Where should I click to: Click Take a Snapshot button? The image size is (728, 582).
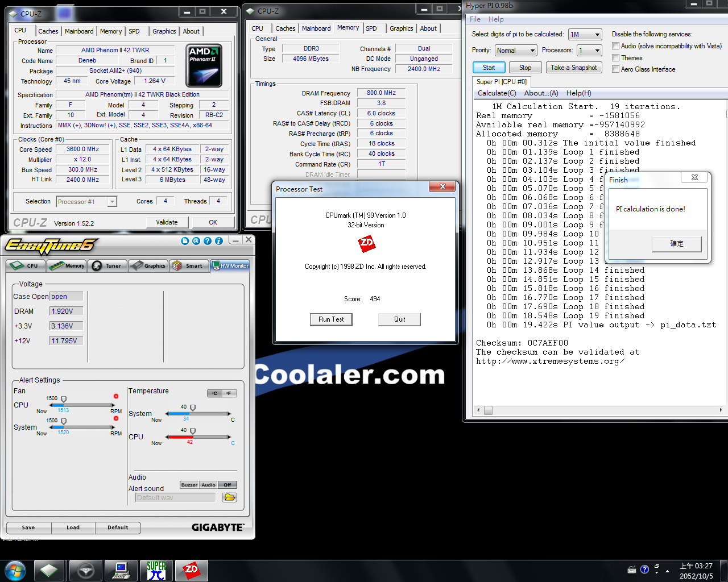[x=573, y=68]
